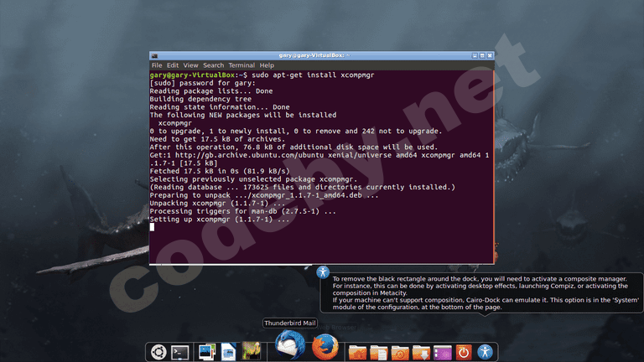The width and height of the screenshot is (644, 362).
Task: Click the composite manager notification bubble text
Action: click(x=486, y=293)
